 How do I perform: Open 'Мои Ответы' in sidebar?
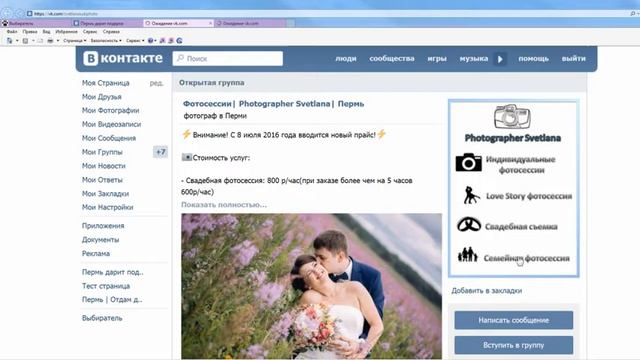click(102, 180)
